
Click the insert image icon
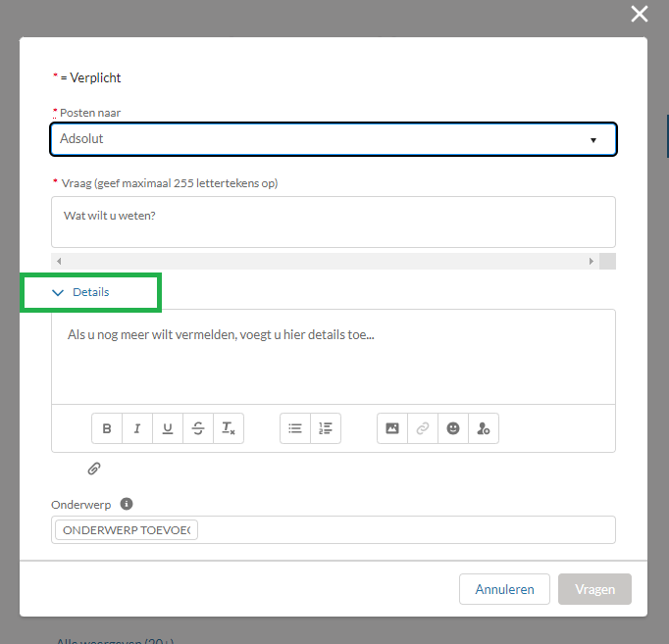tap(392, 428)
